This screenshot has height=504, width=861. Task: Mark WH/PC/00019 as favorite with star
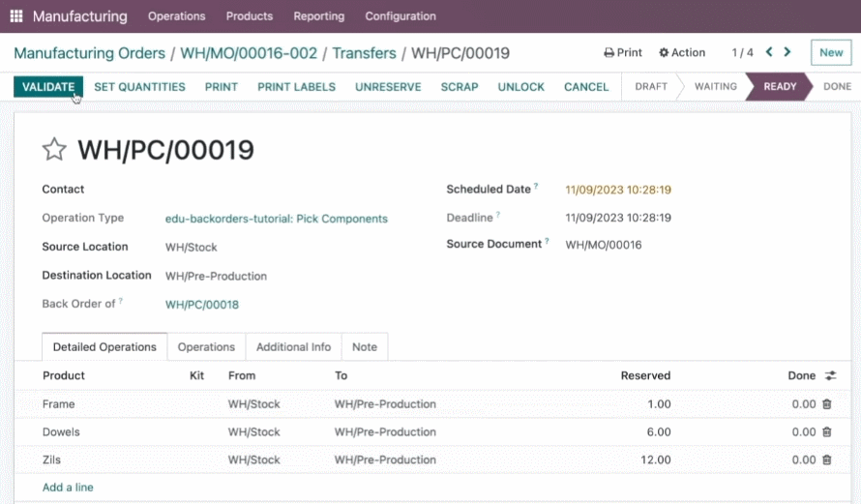(x=54, y=149)
